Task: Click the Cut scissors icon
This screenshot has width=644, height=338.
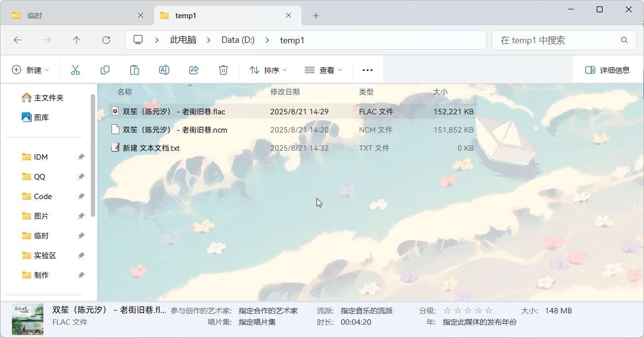Action: click(x=75, y=70)
